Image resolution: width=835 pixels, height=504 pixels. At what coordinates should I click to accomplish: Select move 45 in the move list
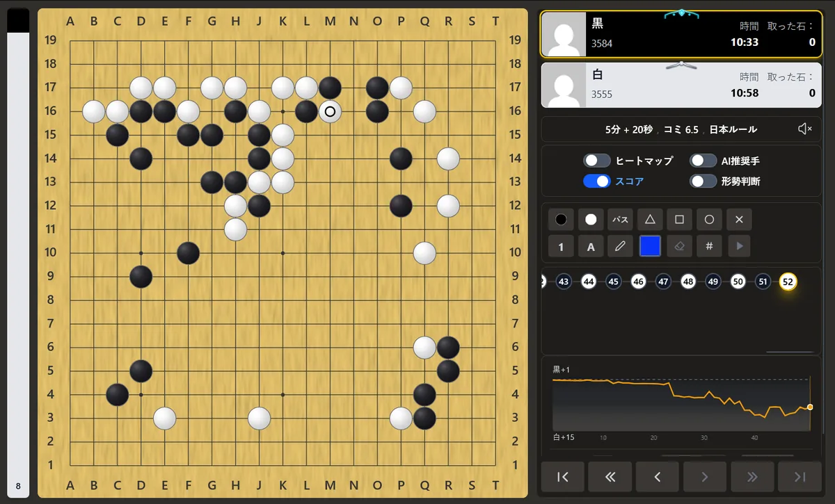(613, 282)
